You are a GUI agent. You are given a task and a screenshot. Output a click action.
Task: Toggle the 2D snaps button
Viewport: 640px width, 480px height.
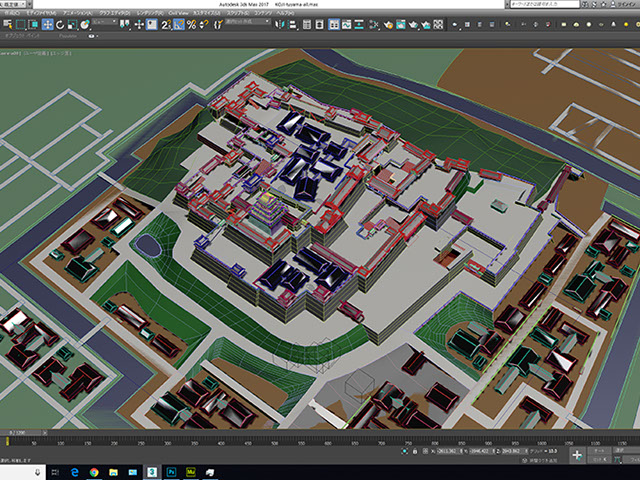pos(164,24)
